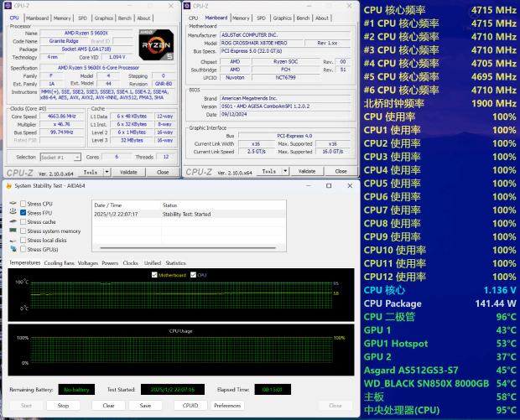
Task: Open Graphics tab in right CPU-Z
Action: pyautogui.click(x=282, y=18)
